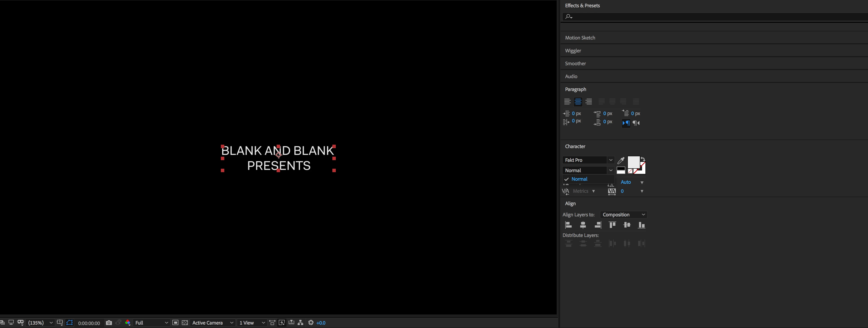The height and width of the screenshot is (328, 868).
Task: Open the Full resolution dropdown
Action: (151, 323)
